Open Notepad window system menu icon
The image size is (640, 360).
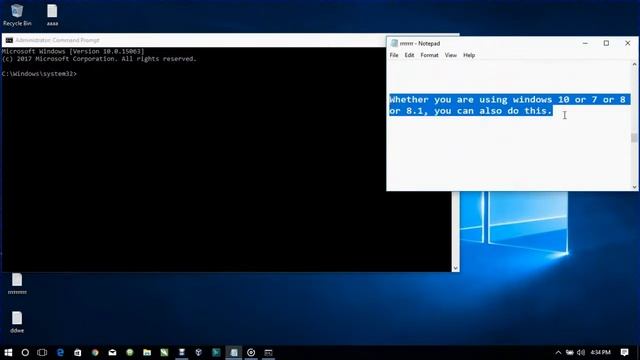394,43
